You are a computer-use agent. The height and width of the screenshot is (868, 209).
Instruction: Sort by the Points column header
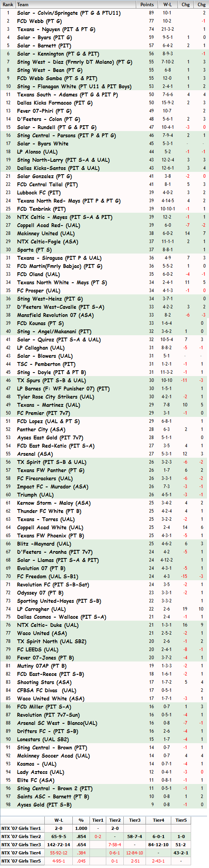pyautogui.click(x=147, y=5)
